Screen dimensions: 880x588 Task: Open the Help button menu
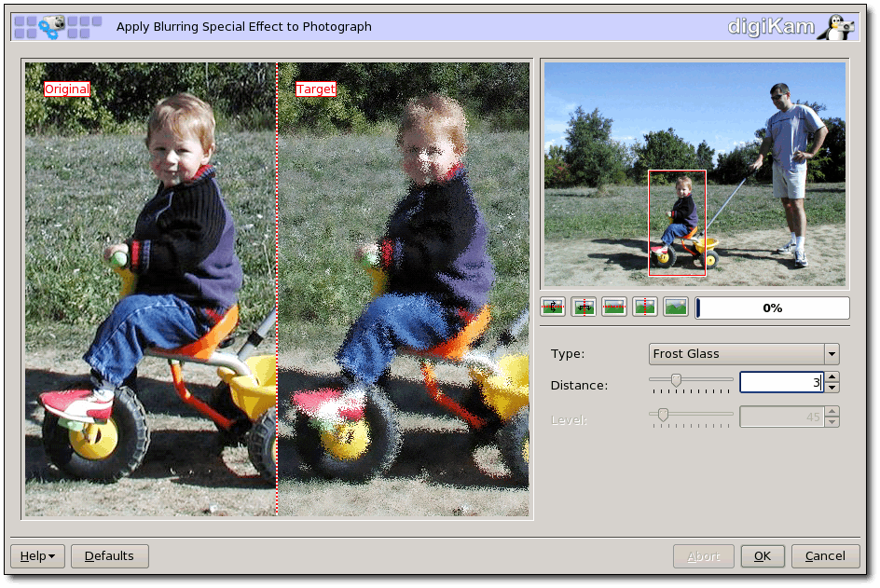click(37, 556)
